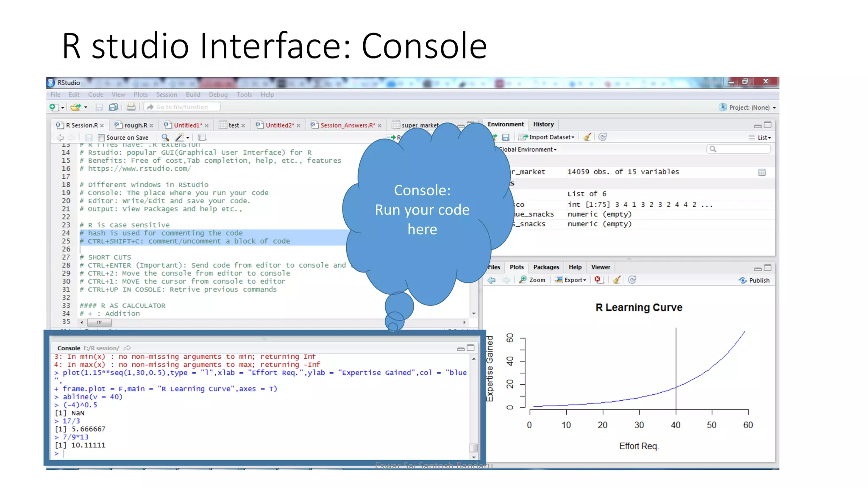Screen dimensions: 868x488
Task: Click the Print icon in main toolbar
Action: point(131,107)
